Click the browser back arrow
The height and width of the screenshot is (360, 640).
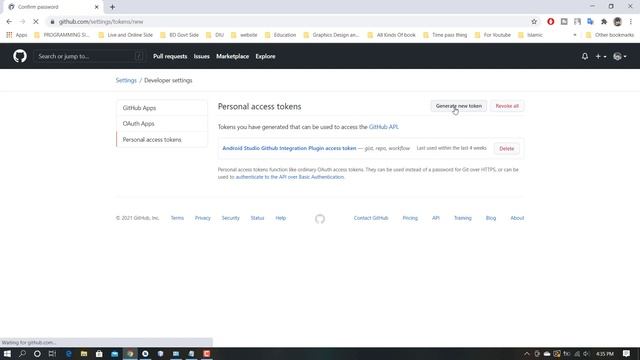pyautogui.click(x=9, y=22)
